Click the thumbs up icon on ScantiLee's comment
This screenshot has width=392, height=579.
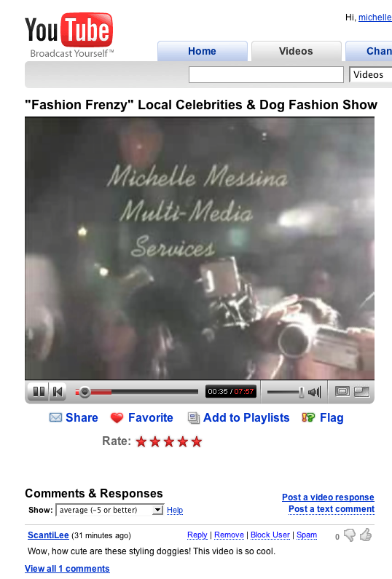pos(366,535)
